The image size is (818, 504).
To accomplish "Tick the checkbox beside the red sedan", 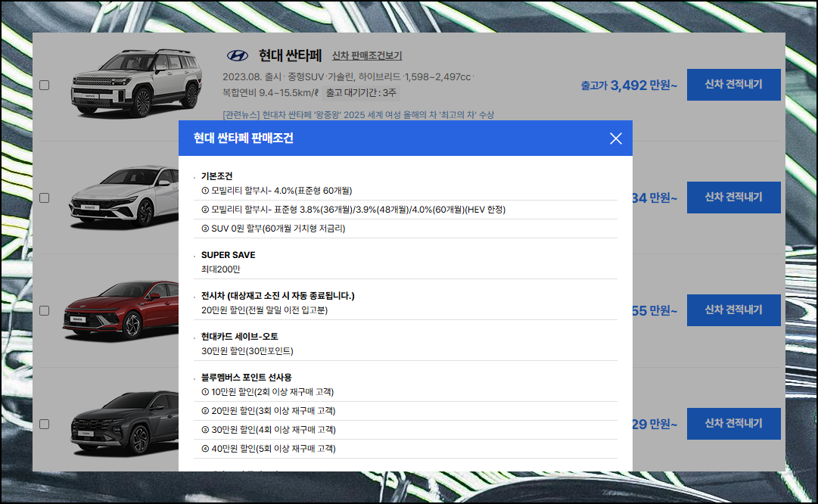I will click(45, 310).
